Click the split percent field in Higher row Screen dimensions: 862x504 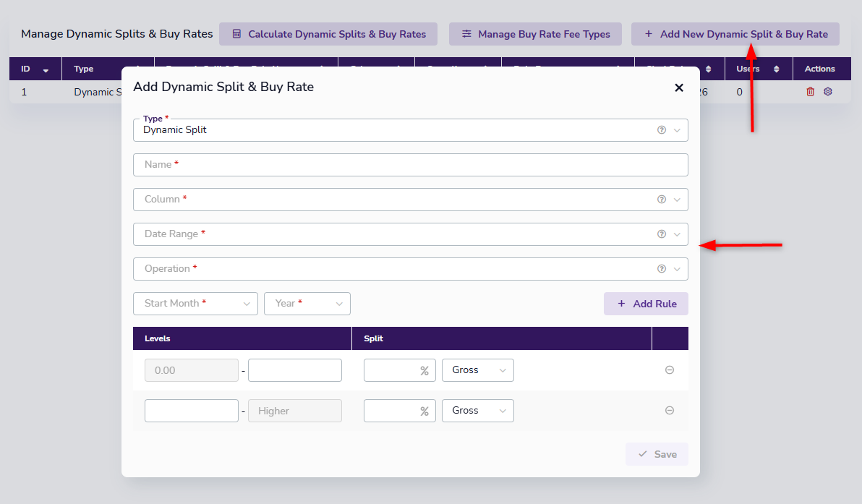(399, 411)
